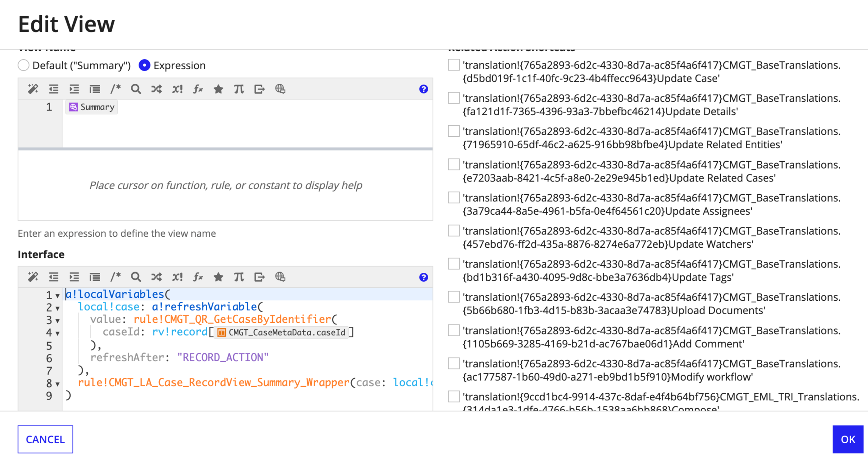
Task: Click the multi-line indent icon in Interface editor
Action: pyautogui.click(x=95, y=277)
